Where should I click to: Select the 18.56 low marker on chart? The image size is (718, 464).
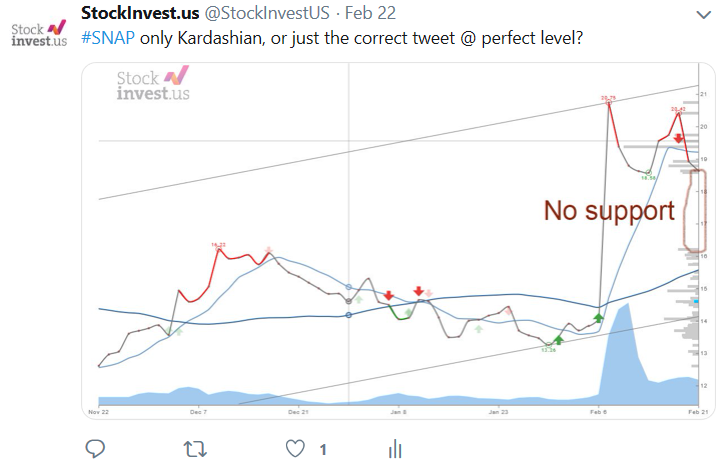[x=648, y=173]
